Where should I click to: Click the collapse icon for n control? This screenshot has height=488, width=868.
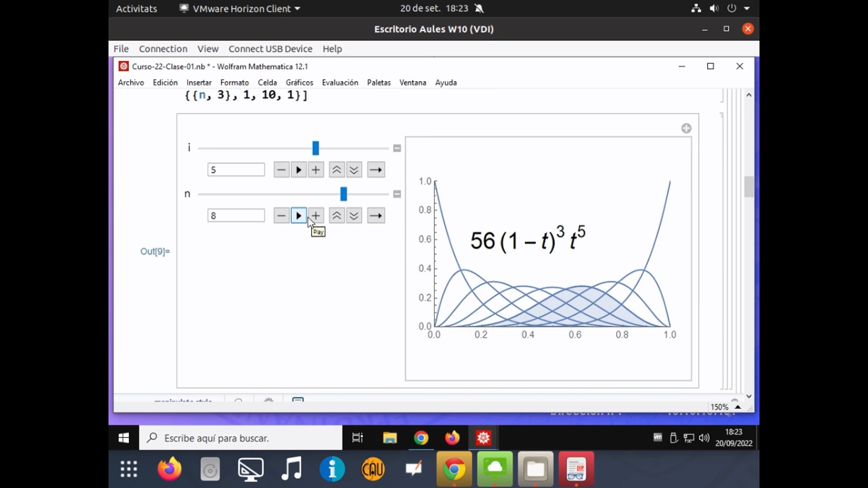click(396, 194)
